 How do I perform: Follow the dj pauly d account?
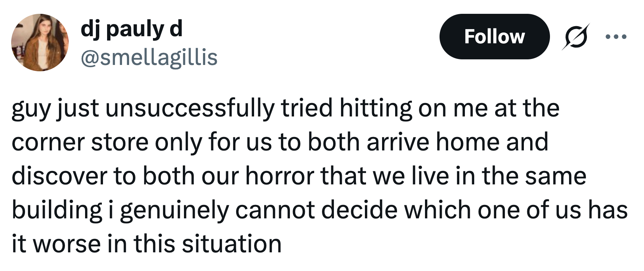[x=494, y=37]
